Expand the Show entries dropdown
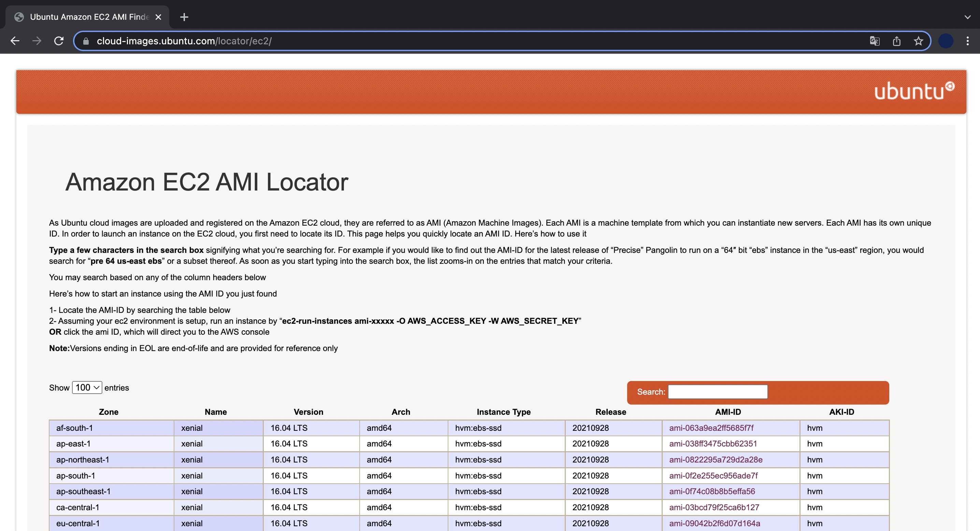The width and height of the screenshot is (980, 531). click(x=87, y=387)
